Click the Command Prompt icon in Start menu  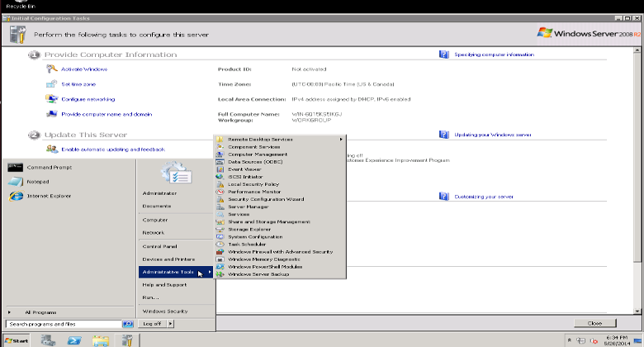[15, 168]
